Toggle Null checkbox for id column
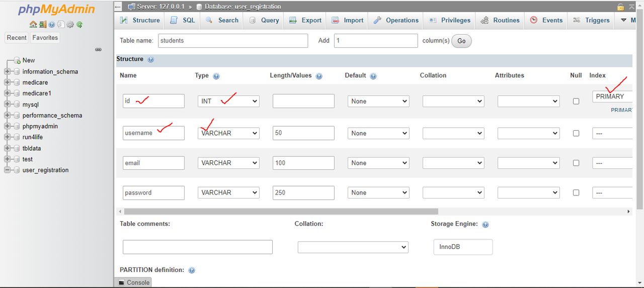 coord(576,101)
